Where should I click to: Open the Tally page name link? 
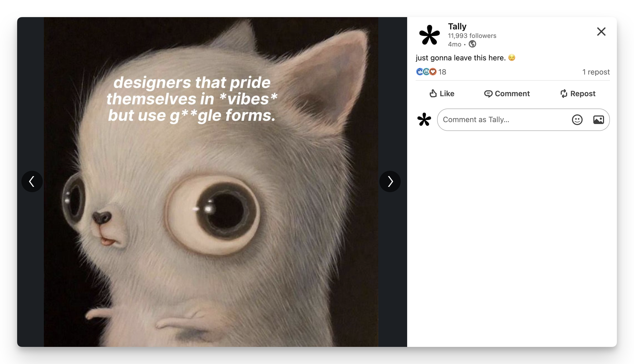coord(457,26)
